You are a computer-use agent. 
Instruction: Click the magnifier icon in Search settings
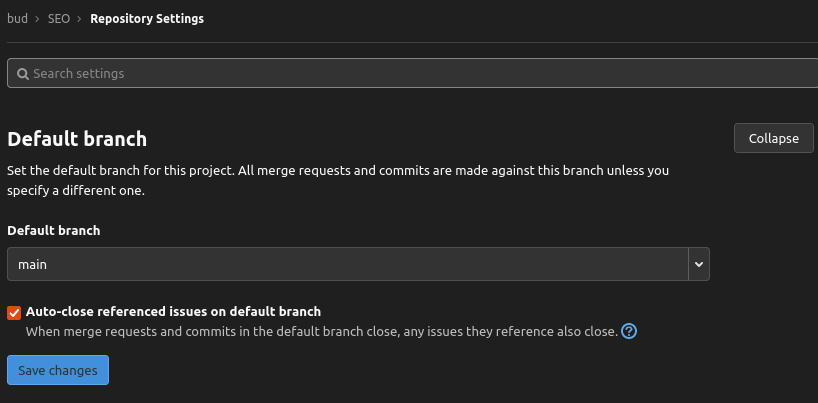(22, 74)
